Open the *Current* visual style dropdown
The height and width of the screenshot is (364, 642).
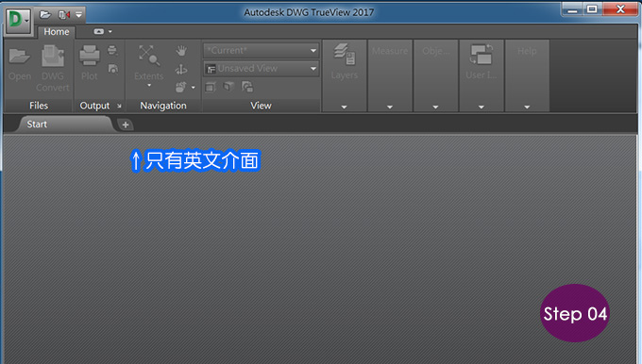click(x=262, y=50)
